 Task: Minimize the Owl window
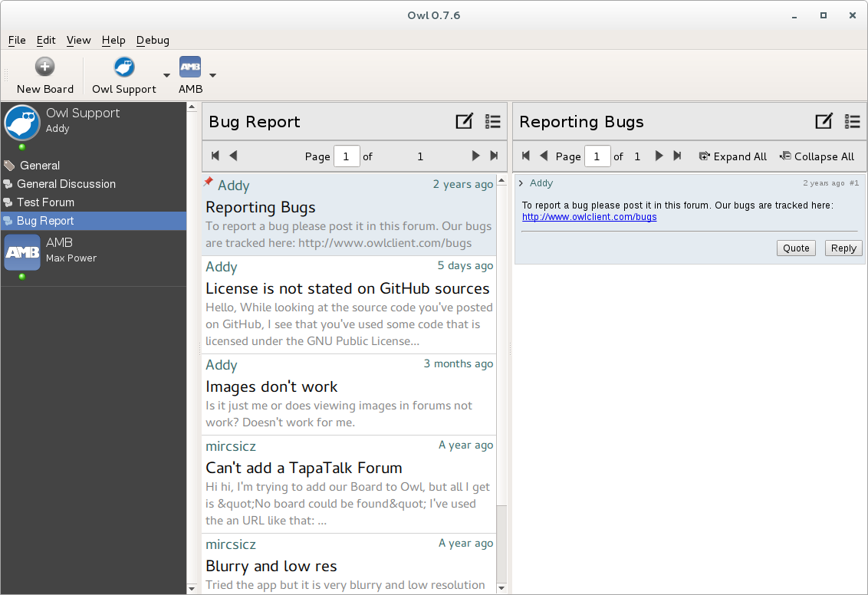tap(794, 16)
